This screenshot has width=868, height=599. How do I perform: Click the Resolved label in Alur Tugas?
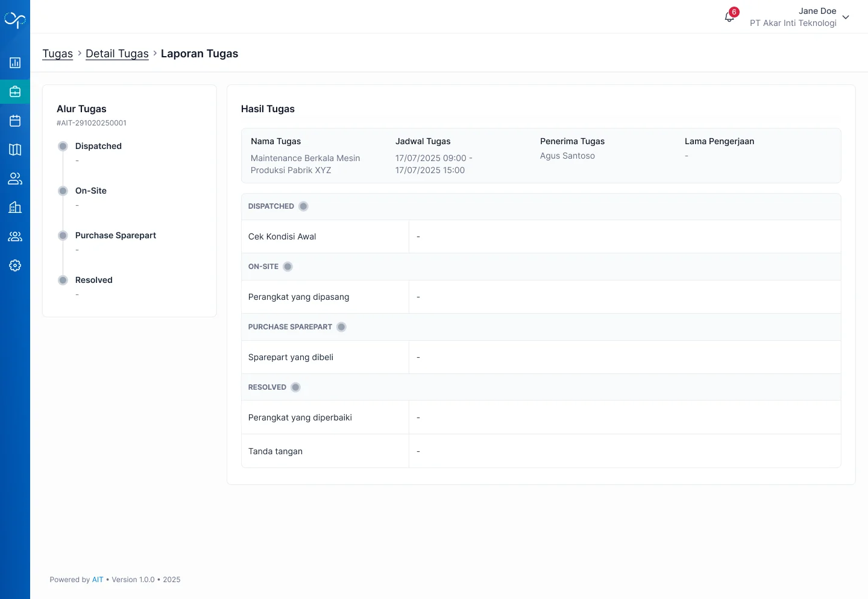pos(94,280)
